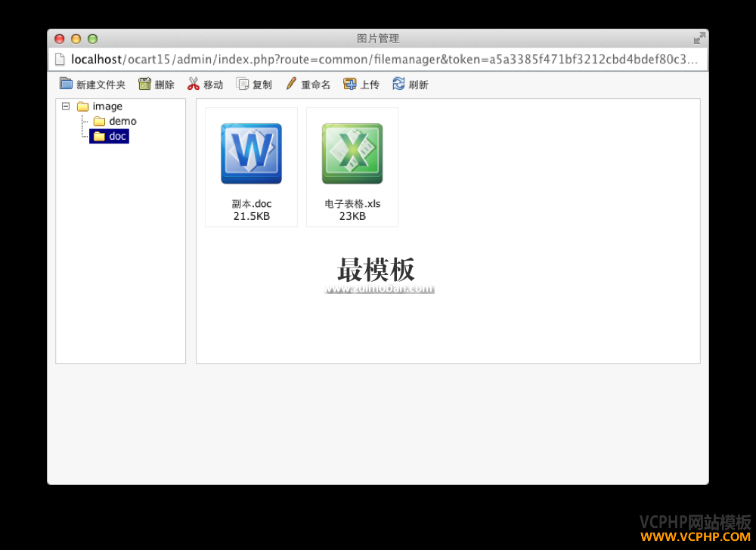
Task: Click the doc folder icon in tree
Action: point(99,136)
